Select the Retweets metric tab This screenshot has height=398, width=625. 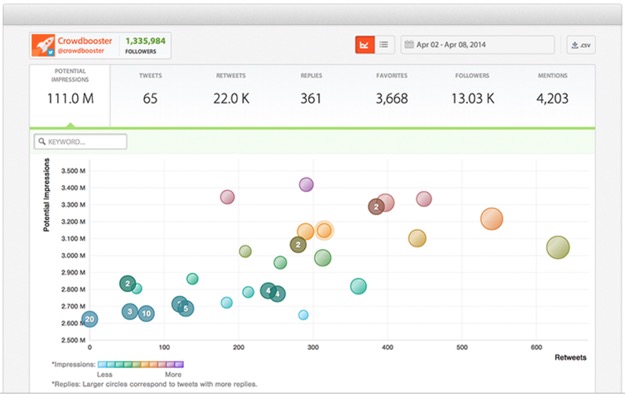231,96
